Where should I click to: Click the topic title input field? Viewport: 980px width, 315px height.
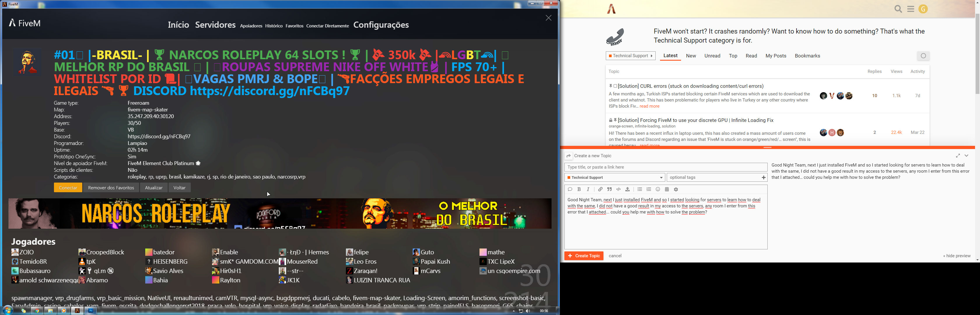[665, 167]
